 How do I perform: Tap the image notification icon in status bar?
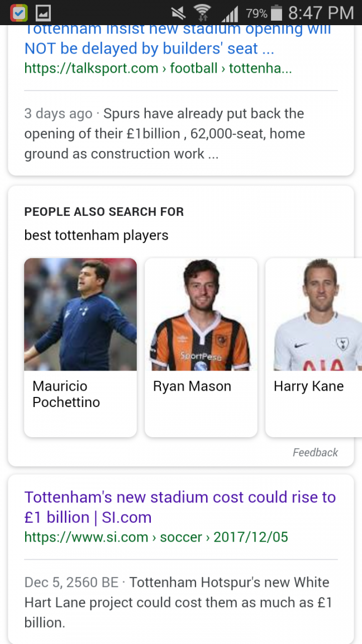[43, 12]
